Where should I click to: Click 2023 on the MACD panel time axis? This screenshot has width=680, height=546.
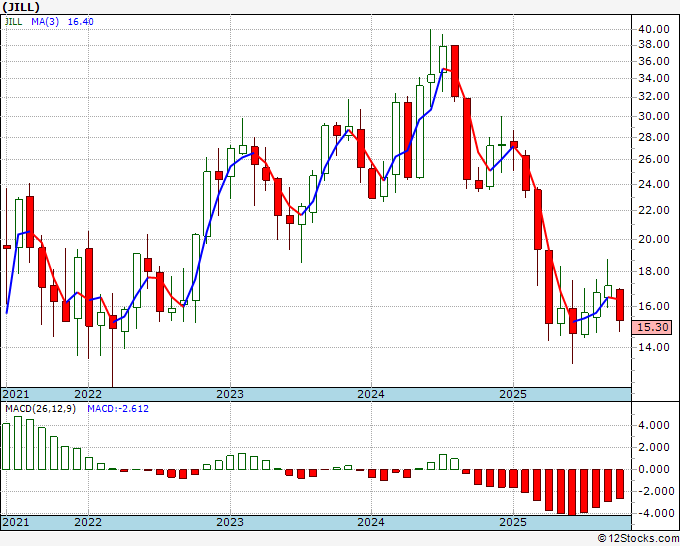coord(230,522)
